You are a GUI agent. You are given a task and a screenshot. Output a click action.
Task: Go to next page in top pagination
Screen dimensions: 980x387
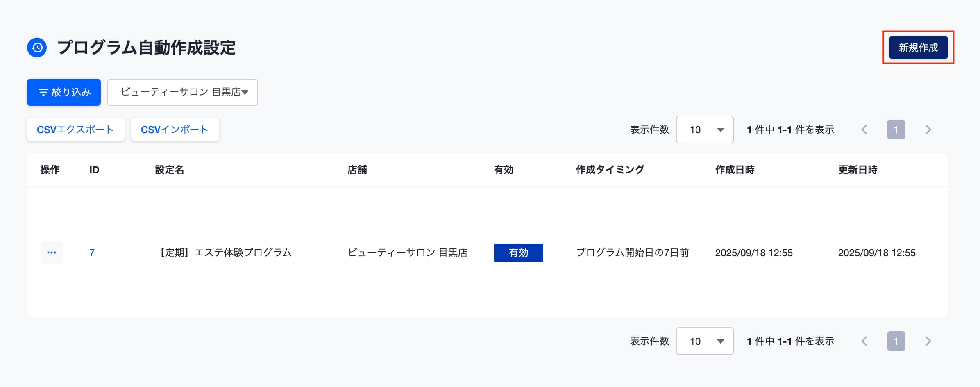(928, 130)
